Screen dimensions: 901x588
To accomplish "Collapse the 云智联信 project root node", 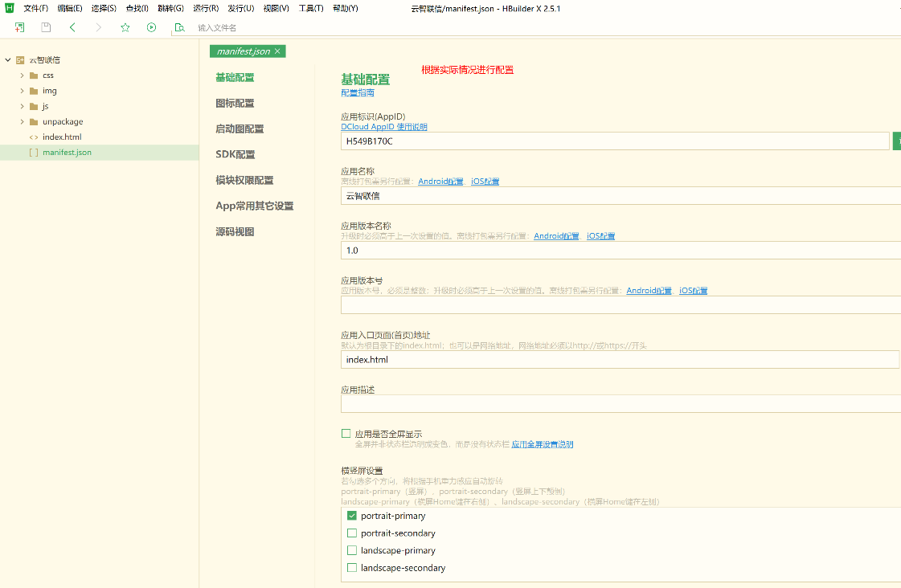I will pos(7,59).
